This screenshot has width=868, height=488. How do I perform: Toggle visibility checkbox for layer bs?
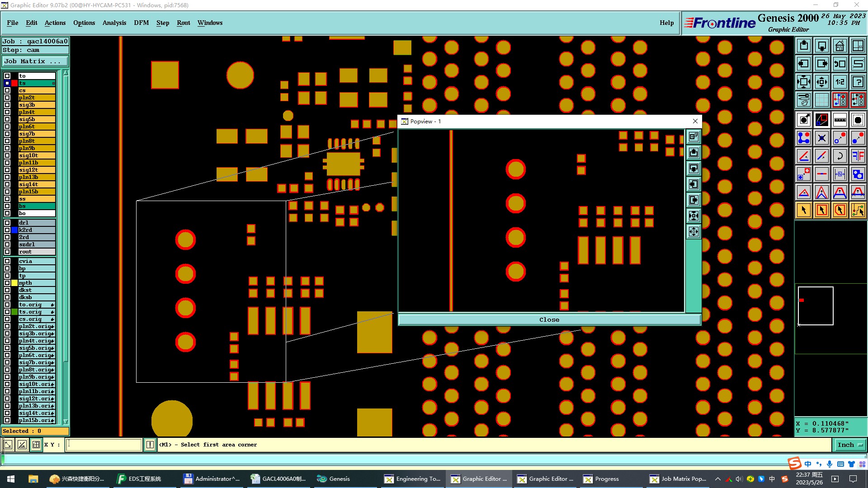click(7, 206)
